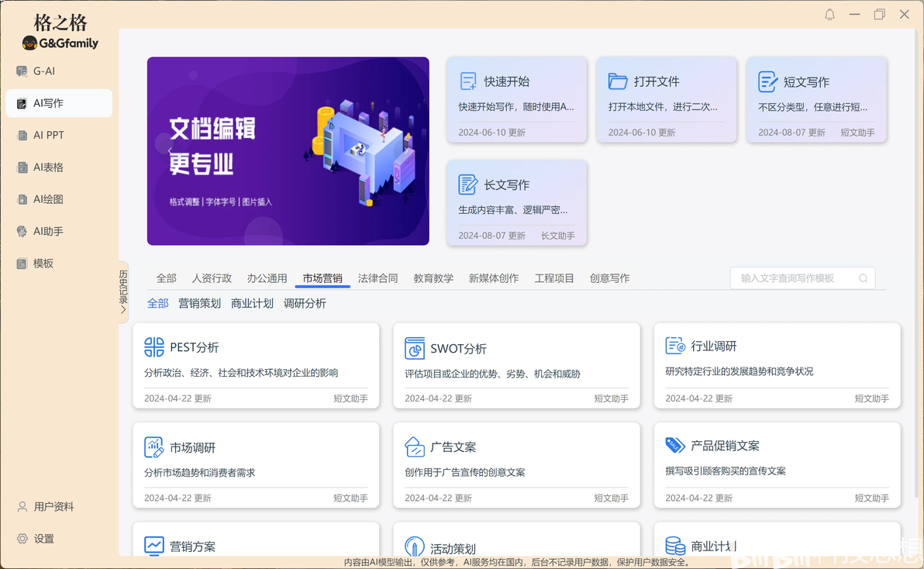Open the AI助手 sidebar icon
Viewport: 924px width, 569px height.
(22, 232)
